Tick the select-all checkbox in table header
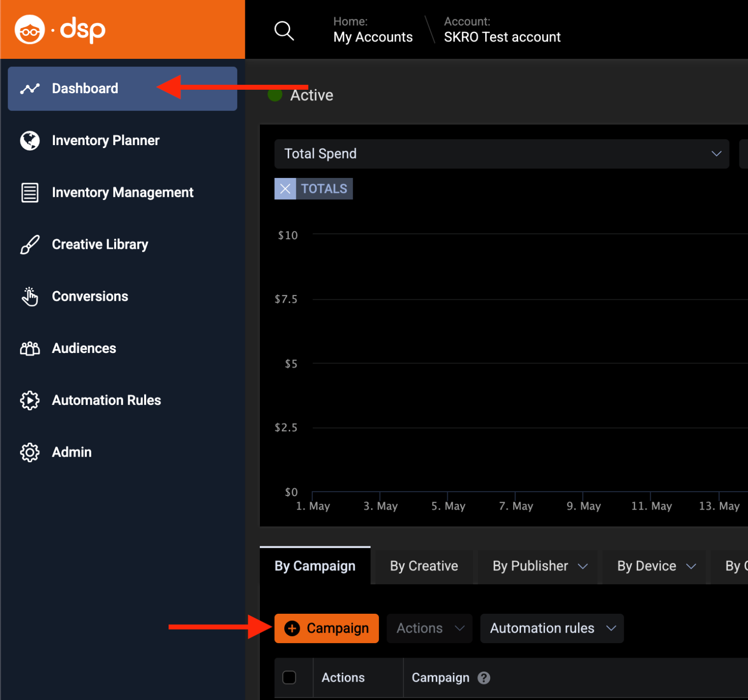Image resolution: width=748 pixels, height=700 pixels. [289, 678]
